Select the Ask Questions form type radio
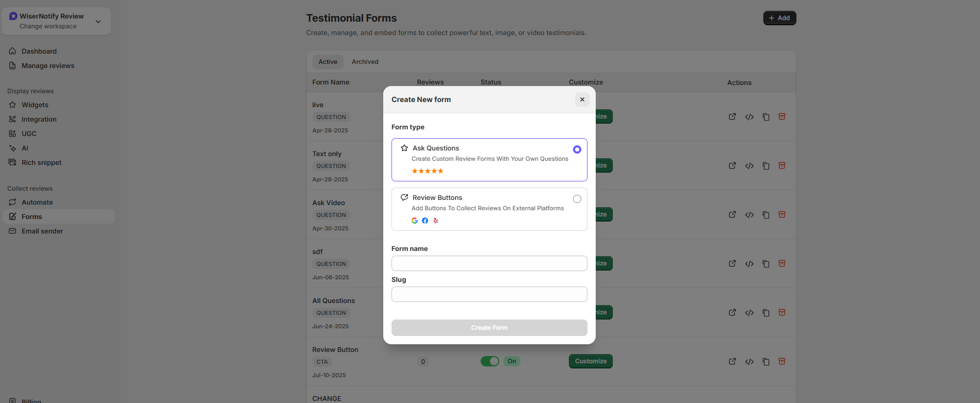 (x=577, y=149)
